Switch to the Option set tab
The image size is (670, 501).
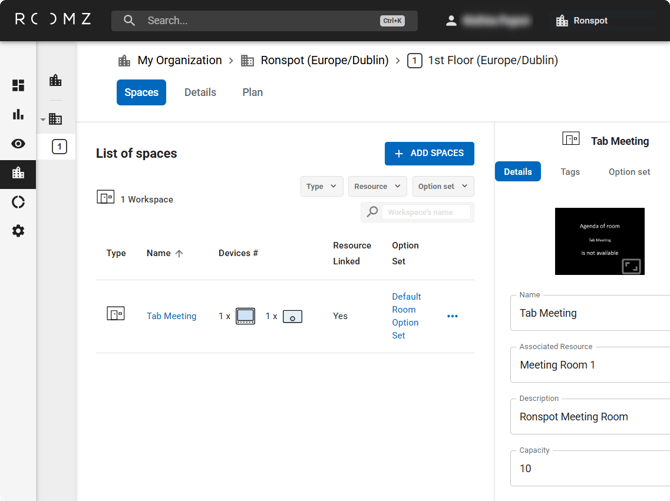coord(629,171)
